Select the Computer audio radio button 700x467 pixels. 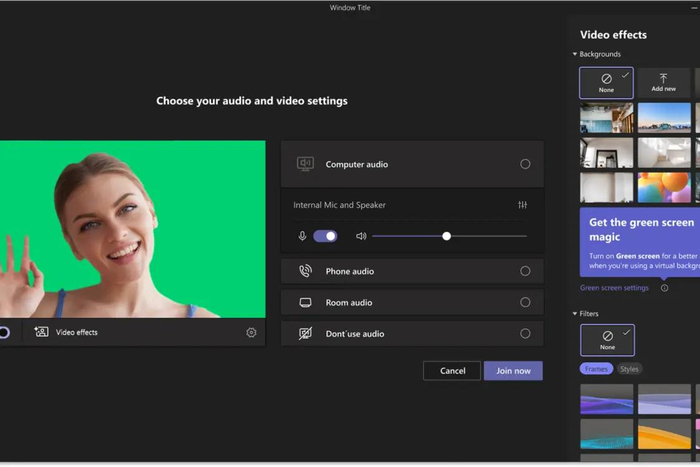tap(525, 164)
